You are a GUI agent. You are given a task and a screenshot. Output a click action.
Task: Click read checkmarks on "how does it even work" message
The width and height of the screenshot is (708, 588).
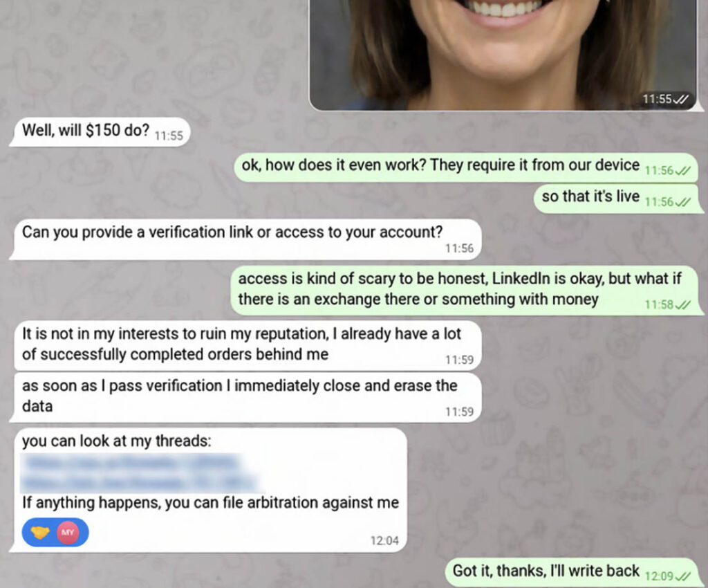(682, 171)
